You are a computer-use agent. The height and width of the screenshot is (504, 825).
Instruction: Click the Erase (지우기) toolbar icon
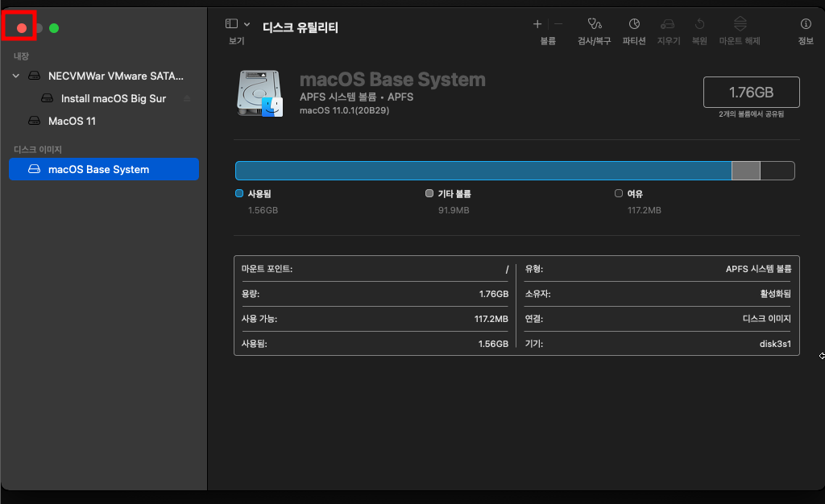(x=668, y=23)
